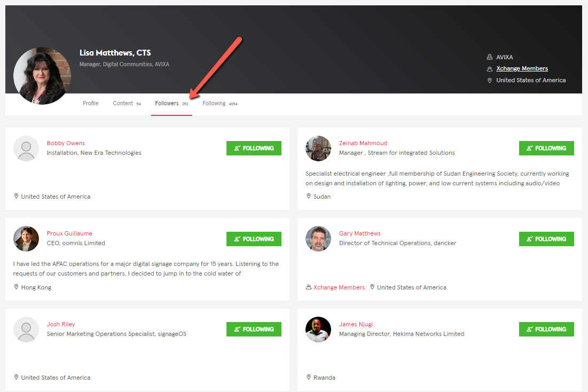588x392 pixels.
Task: Toggle Following button for Zeinab Mahmoud
Action: coord(546,148)
